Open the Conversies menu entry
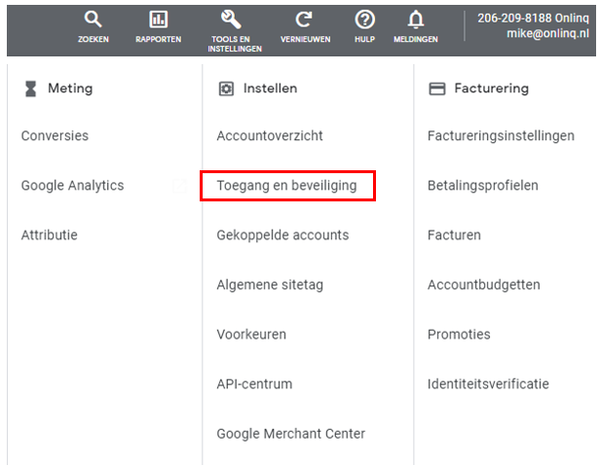600x466 pixels. (x=55, y=136)
